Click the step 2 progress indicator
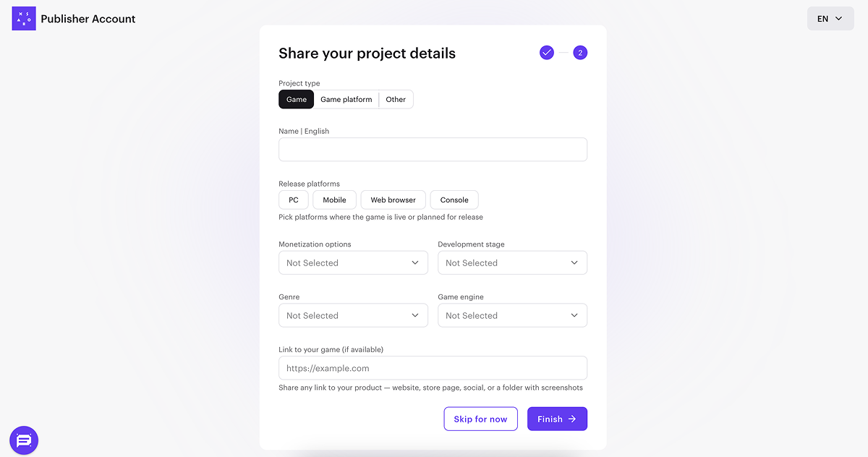The width and height of the screenshot is (868, 457). tap(580, 53)
